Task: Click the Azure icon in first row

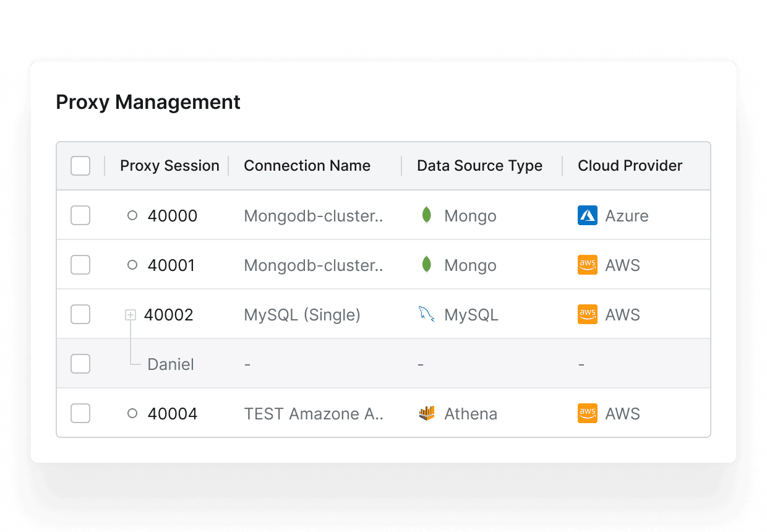Action: coord(587,215)
